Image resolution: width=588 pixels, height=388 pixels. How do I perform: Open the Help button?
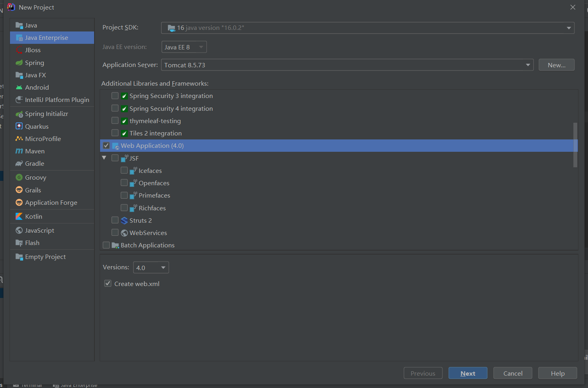point(558,373)
